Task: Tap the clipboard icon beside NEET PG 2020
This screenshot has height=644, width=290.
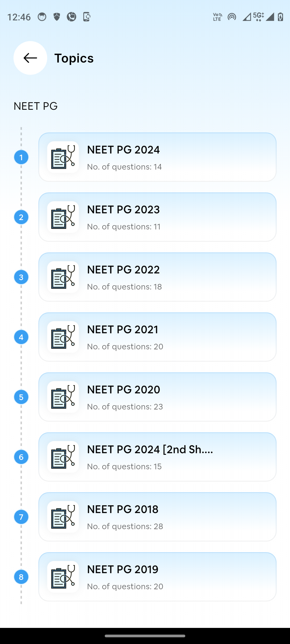Action: click(x=63, y=397)
